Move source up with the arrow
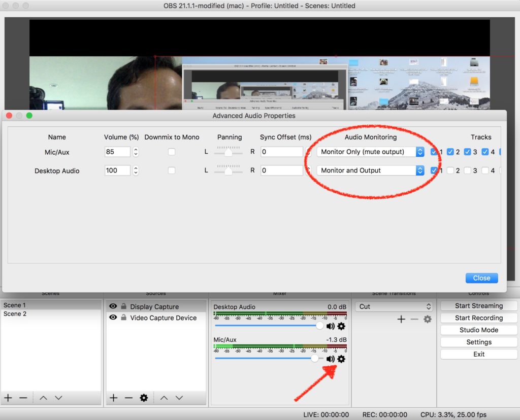Screen dimensions: 520x420 pos(164,398)
